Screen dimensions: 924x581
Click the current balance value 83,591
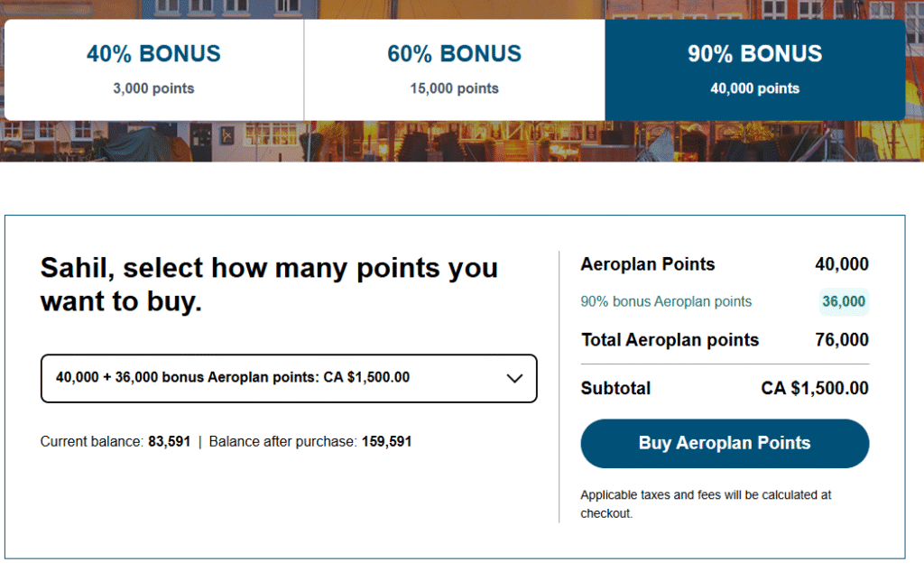169,442
